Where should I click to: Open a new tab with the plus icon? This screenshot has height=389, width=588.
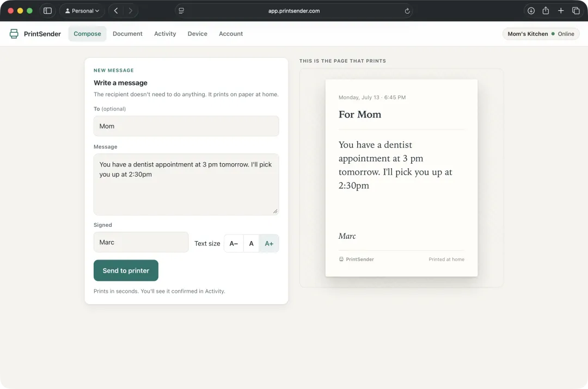tap(561, 11)
